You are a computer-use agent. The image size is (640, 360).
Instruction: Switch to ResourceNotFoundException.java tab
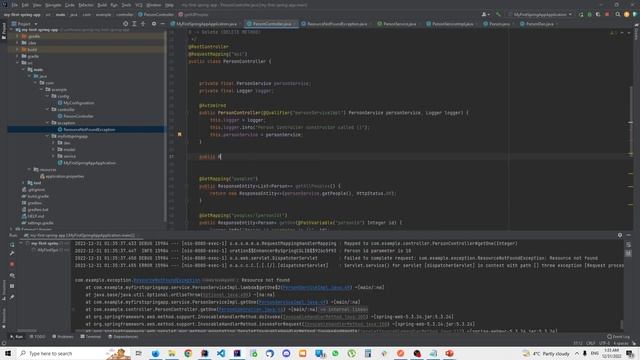point(337,24)
